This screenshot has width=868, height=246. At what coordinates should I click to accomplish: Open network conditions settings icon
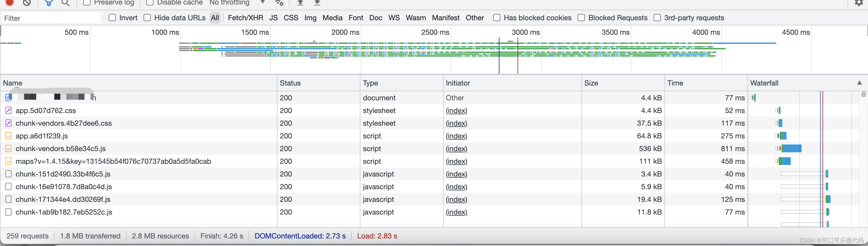pos(279,3)
